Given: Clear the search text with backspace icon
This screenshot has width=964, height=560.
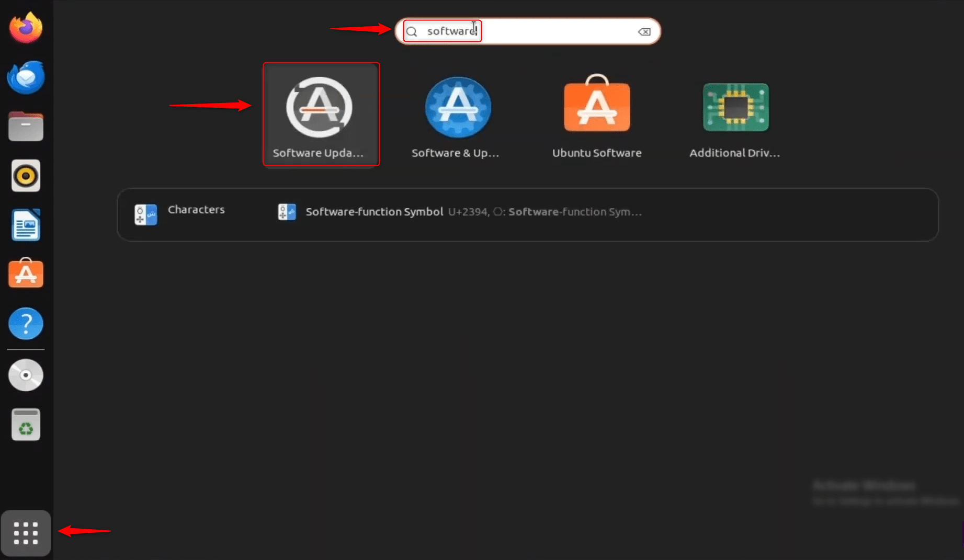Looking at the screenshot, I should (644, 32).
